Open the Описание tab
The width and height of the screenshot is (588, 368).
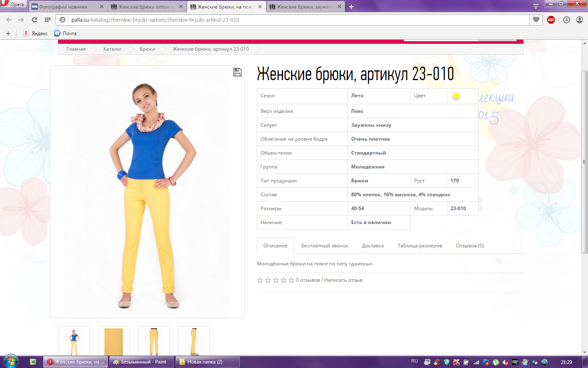tap(275, 246)
